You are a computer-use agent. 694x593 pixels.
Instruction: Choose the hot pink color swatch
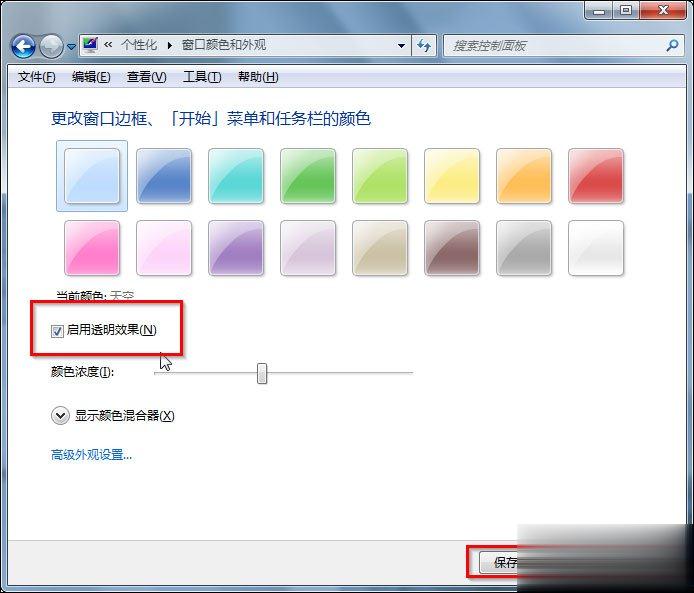pyautogui.click(x=92, y=248)
